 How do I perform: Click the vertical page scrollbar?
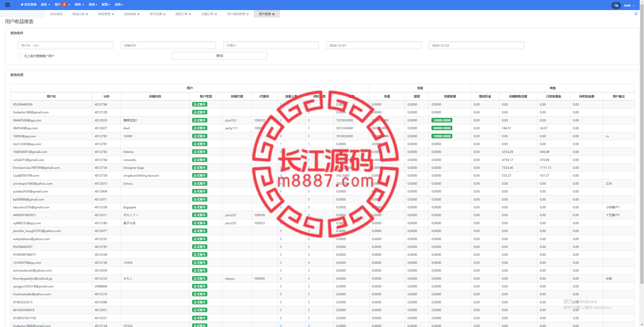[642, 144]
